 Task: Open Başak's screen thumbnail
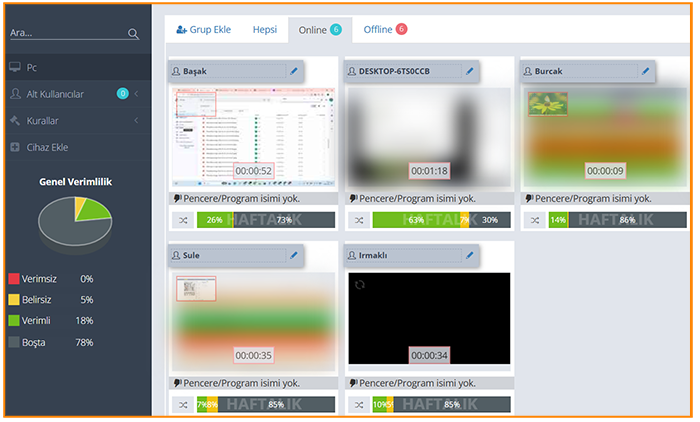[254, 137]
